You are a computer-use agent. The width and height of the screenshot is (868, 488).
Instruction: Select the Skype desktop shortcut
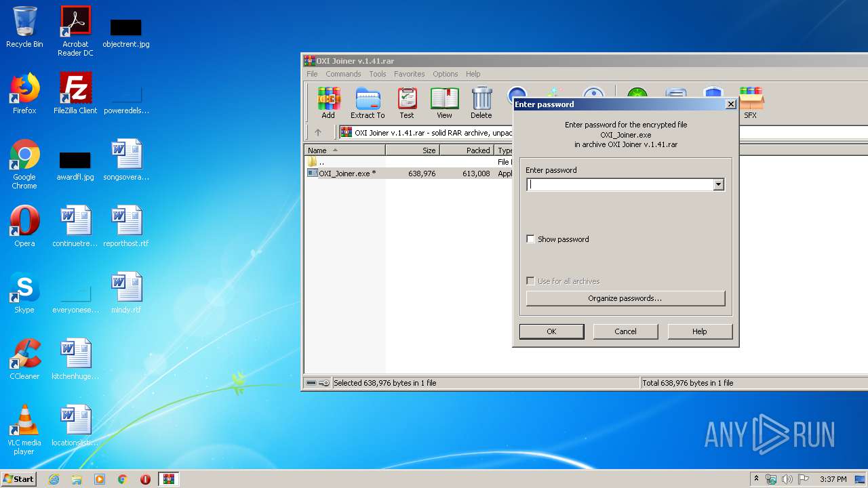[x=24, y=293]
